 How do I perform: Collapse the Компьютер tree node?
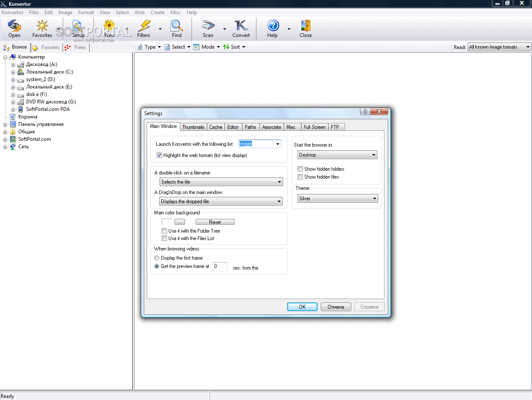(5, 57)
